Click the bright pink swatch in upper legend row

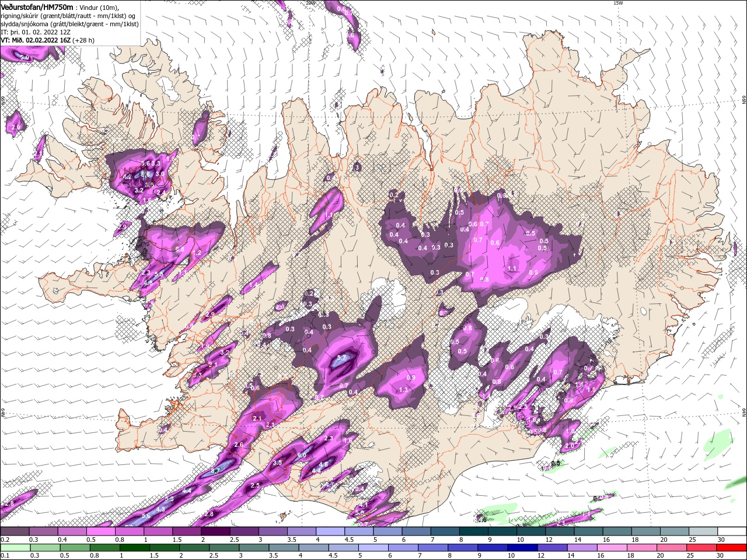(100, 531)
